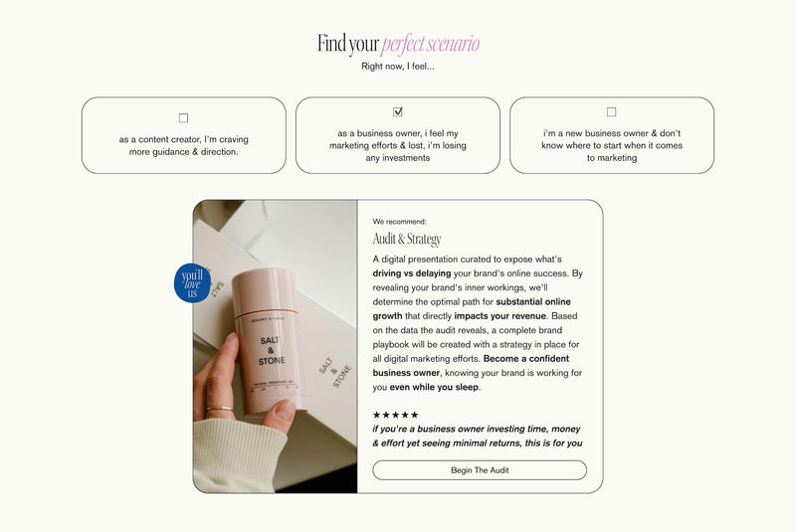The image size is (796, 532).
Task: Click the "even while you sleep" phrase
Action: (x=434, y=387)
